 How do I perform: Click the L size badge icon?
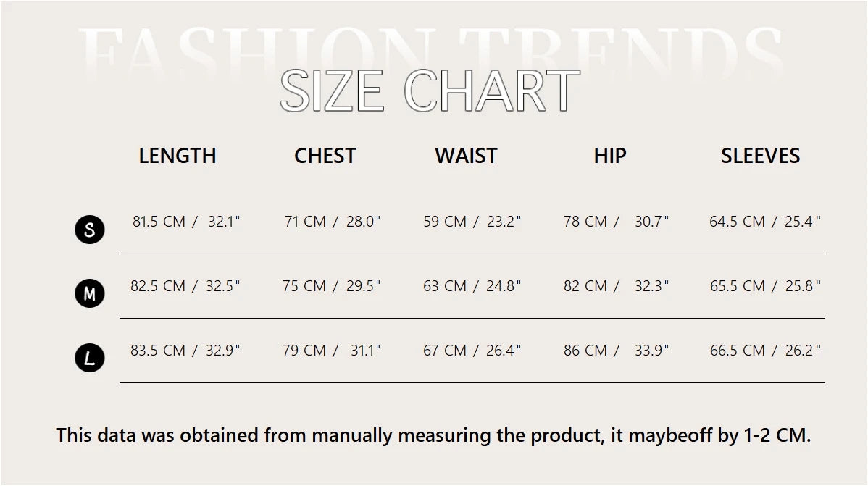90,358
